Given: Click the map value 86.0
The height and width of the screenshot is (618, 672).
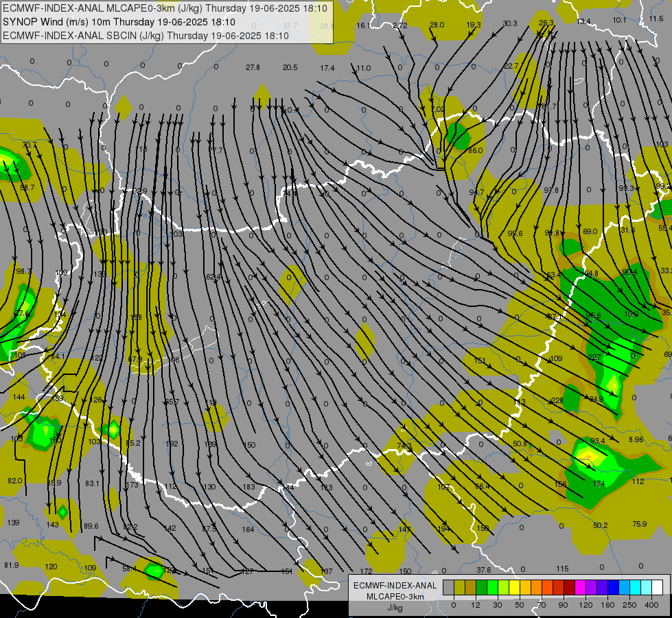Looking at the screenshot, I should (x=475, y=150).
